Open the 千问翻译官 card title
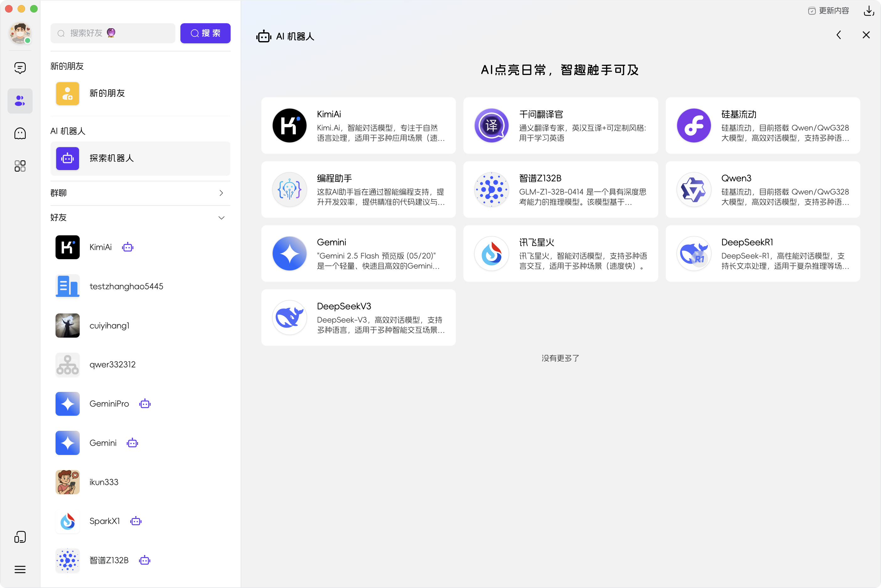Screen dimensions: 881x588 541,115
